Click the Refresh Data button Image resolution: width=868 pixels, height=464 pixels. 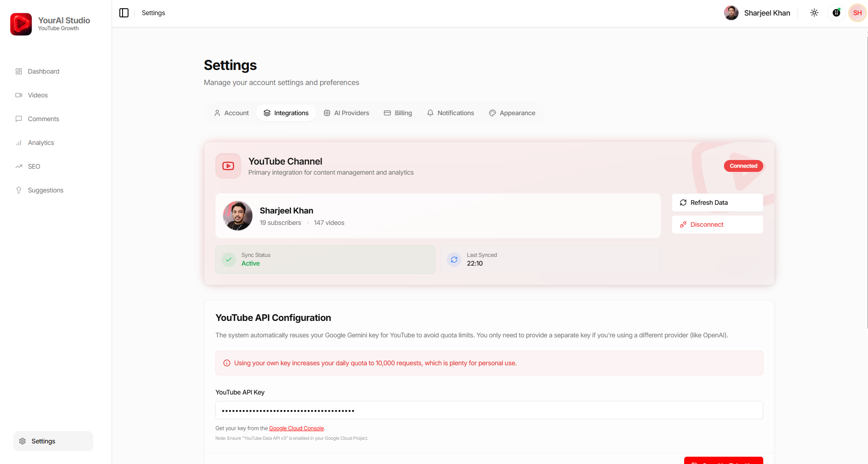[x=717, y=203]
